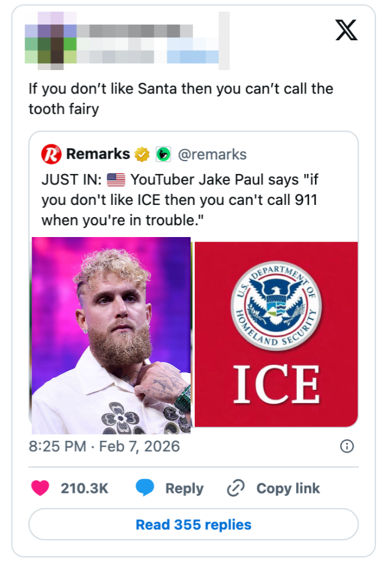The height and width of the screenshot is (564, 392).
Task: Click the Santa and tooth fairy post text
Action: point(181,99)
